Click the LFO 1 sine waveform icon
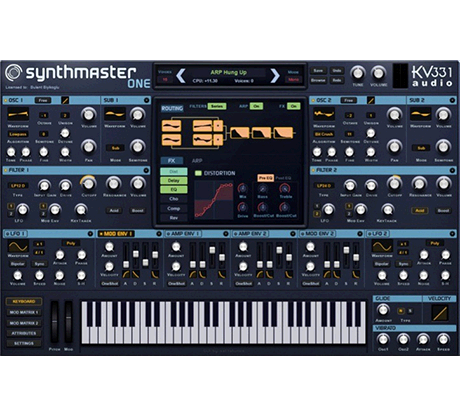460x416 pixels. 18,246
